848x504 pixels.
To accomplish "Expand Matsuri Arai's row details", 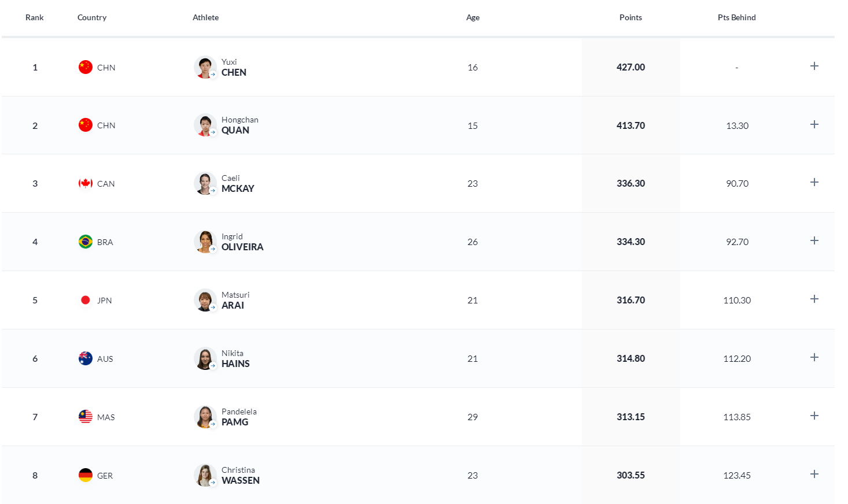I will point(814,299).
